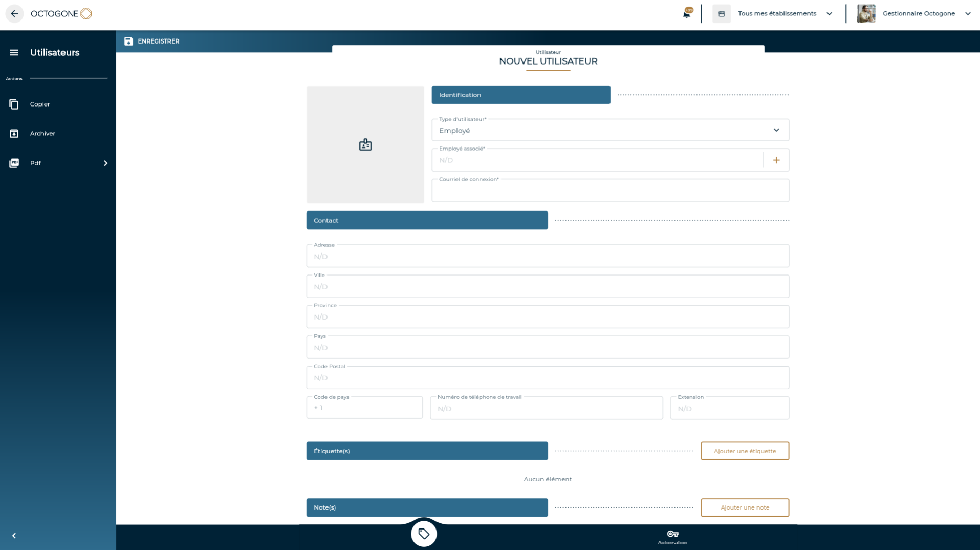Click the Extension field
The width and height of the screenshot is (980, 550).
pos(730,408)
